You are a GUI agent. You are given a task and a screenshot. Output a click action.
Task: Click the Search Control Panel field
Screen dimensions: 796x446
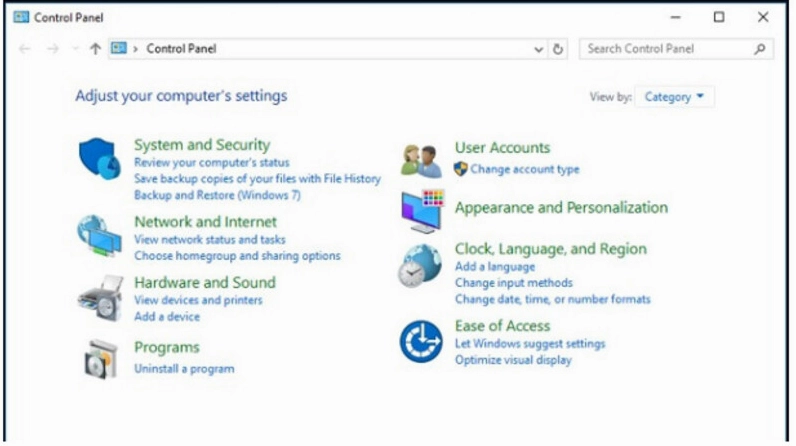pyautogui.click(x=668, y=48)
